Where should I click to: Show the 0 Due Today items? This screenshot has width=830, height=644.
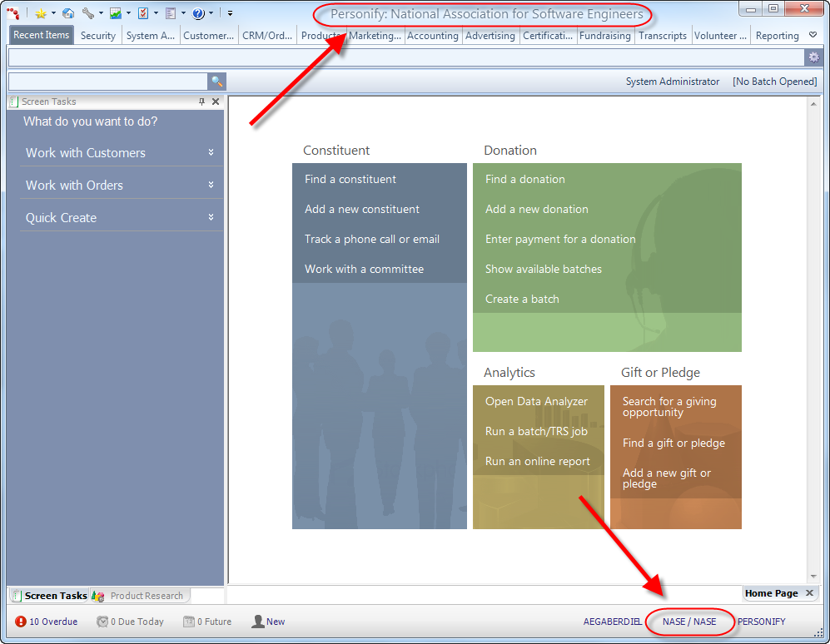click(130, 622)
